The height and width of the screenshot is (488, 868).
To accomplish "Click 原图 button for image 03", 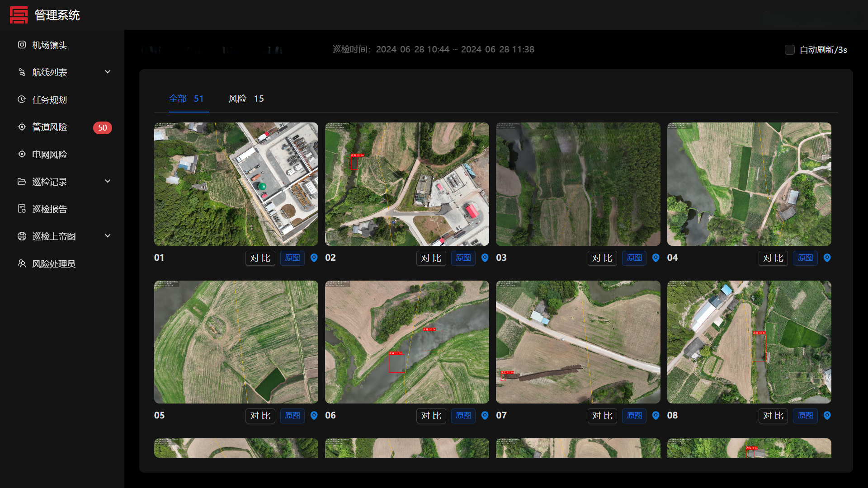I will point(634,258).
